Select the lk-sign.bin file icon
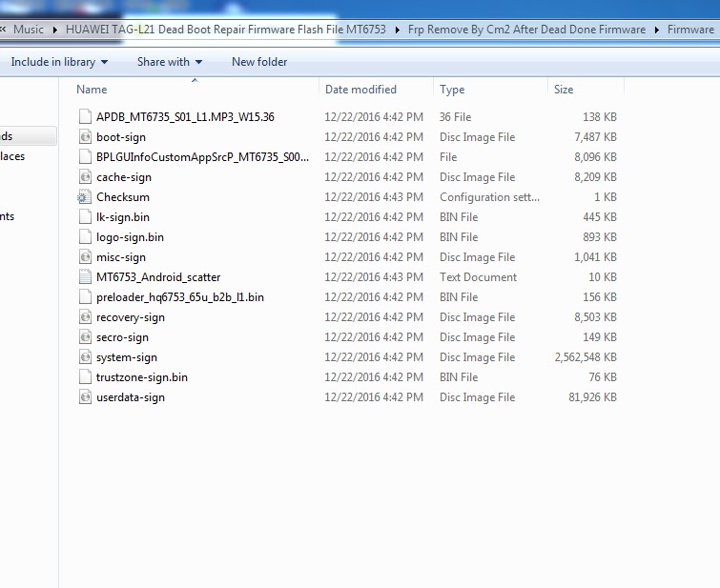Image resolution: width=720 pixels, height=588 pixels. click(85, 217)
